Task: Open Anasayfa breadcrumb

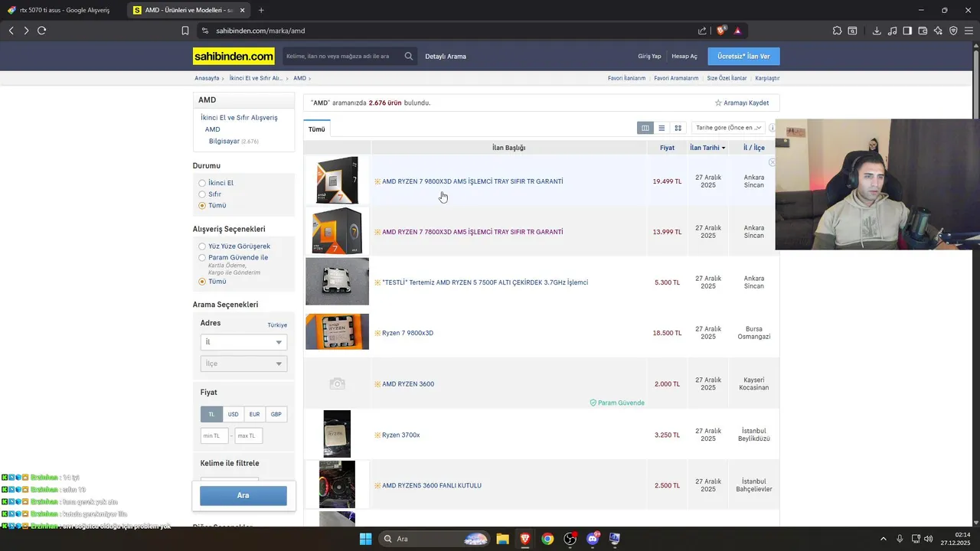Action: [207, 78]
